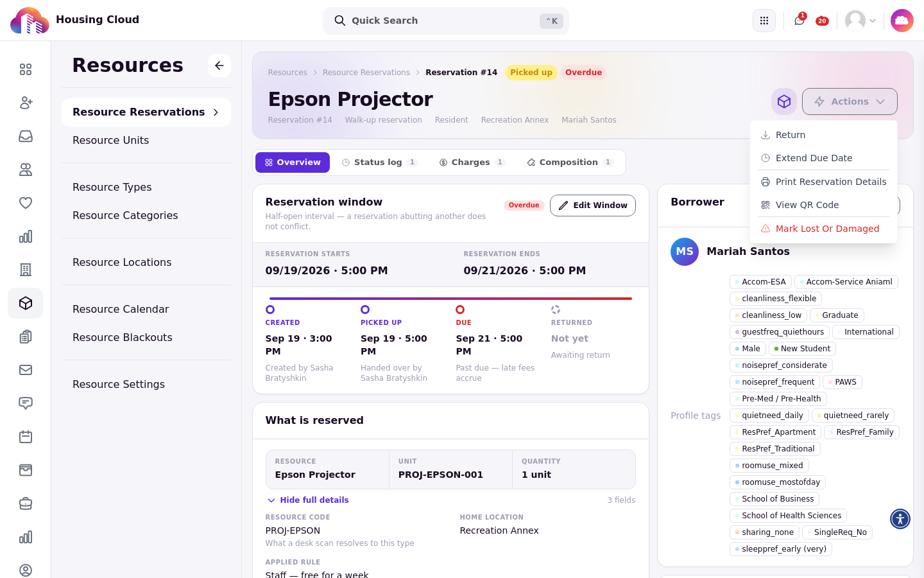Click the New Student profile tag
This screenshot has height=578, width=924.
pos(802,349)
